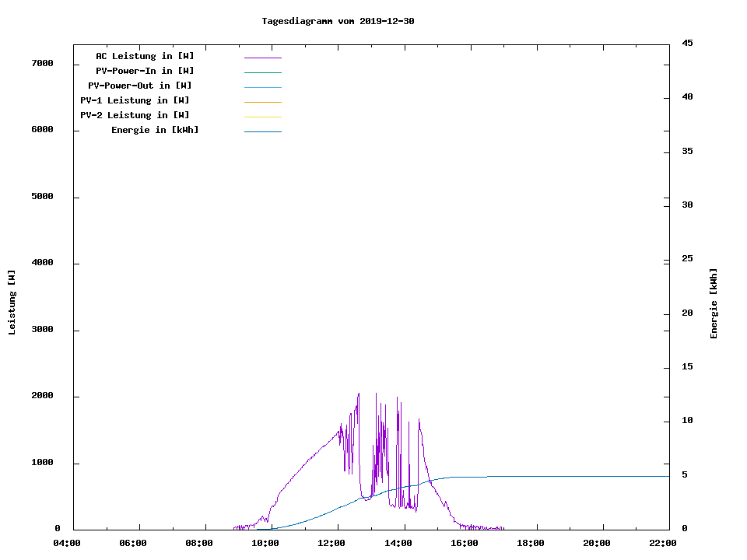Click the right axis title "Energie [kWh]"

714,303
